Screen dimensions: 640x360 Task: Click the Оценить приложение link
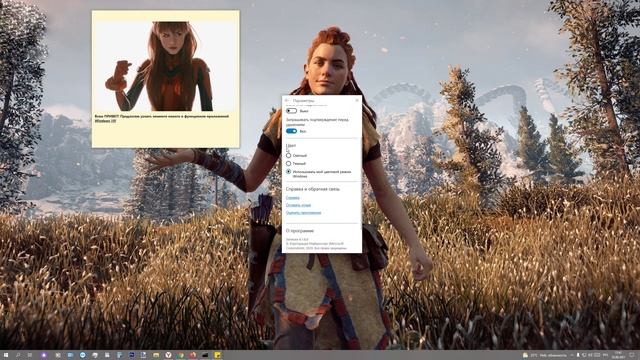(x=303, y=213)
